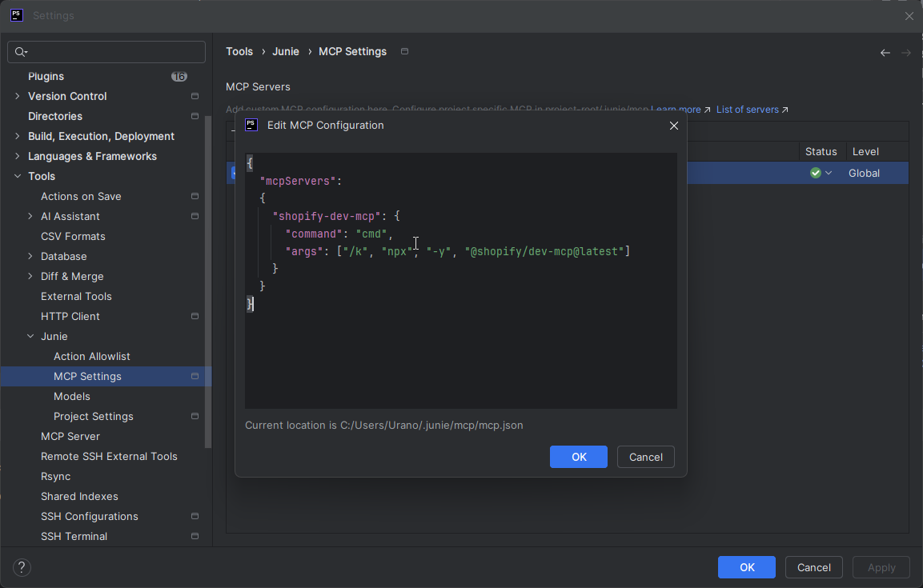Click the search magnifier icon in settings
This screenshot has width=923, height=588.
pos(21,52)
